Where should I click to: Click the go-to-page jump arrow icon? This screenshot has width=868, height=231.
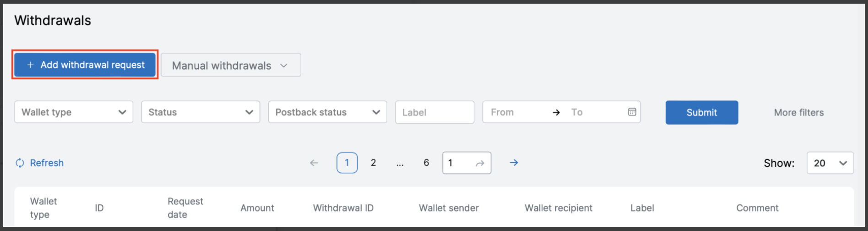480,163
